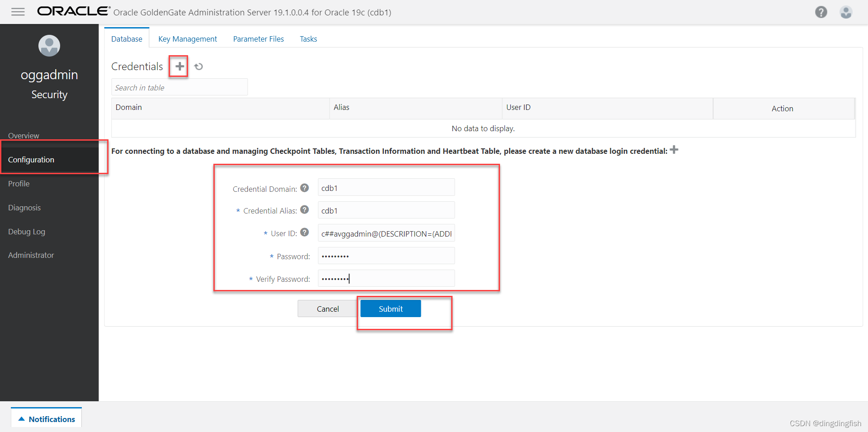
Task: Focus the Credential Domain input
Action: (386, 188)
